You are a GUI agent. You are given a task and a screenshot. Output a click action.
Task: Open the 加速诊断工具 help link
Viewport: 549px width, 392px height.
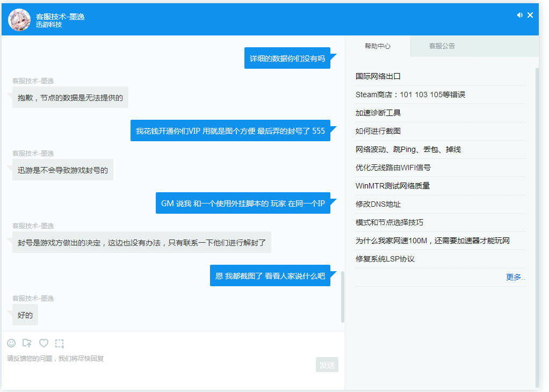(x=378, y=113)
